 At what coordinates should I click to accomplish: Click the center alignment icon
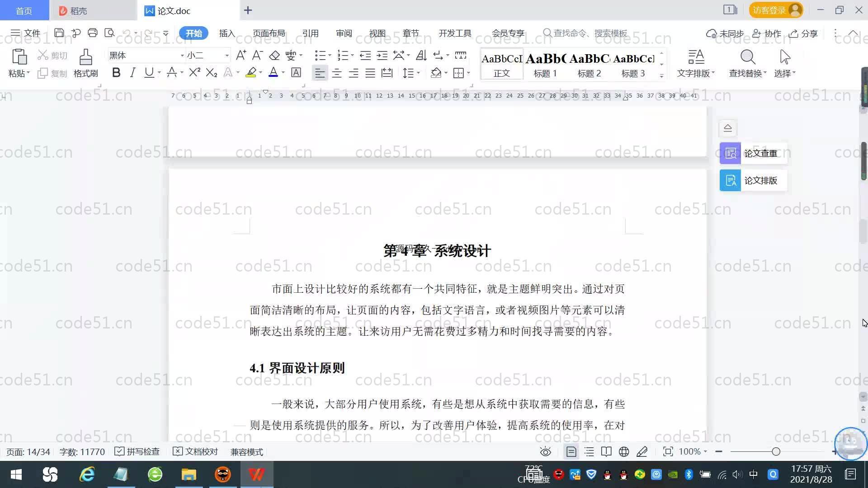click(x=336, y=73)
